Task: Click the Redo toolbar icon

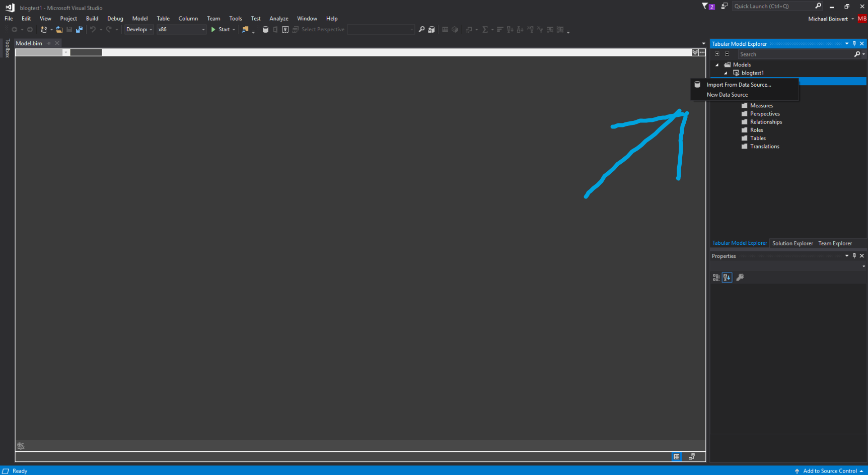Action: click(x=108, y=30)
